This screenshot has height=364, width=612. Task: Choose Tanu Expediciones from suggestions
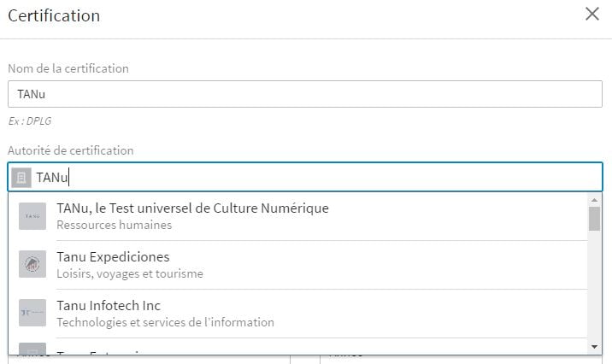pos(113,256)
